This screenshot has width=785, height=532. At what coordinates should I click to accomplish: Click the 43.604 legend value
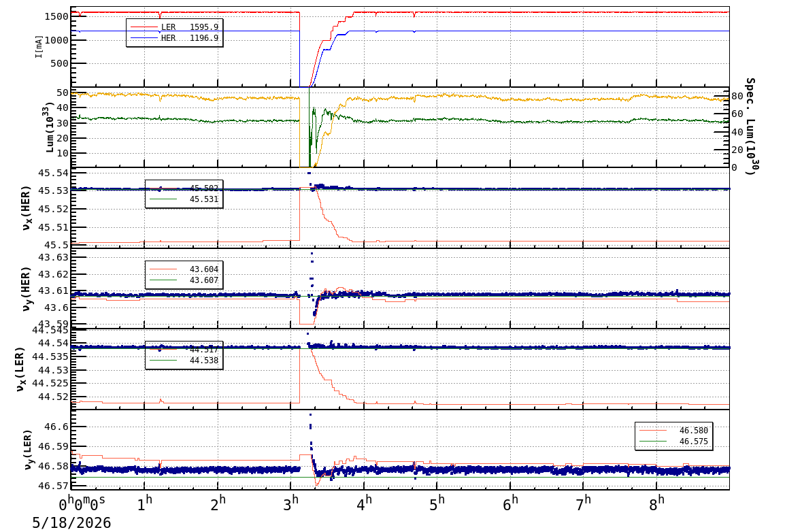click(x=204, y=269)
